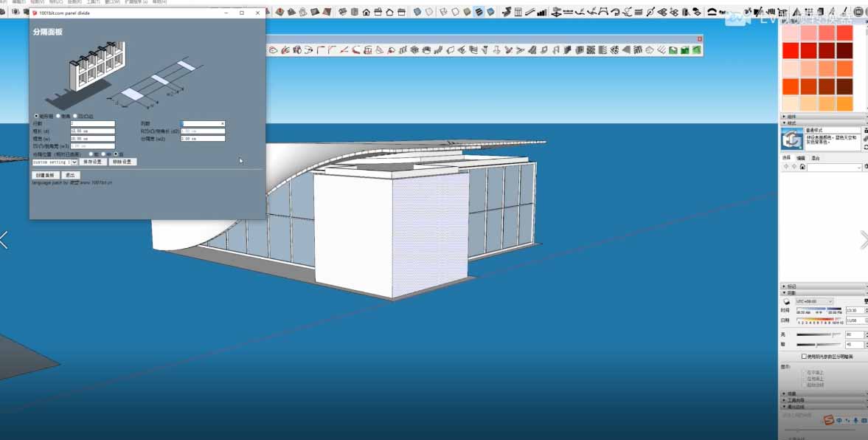
Task: Pick the bright red color swatch
Action: pyautogui.click(x=790, y=50)
